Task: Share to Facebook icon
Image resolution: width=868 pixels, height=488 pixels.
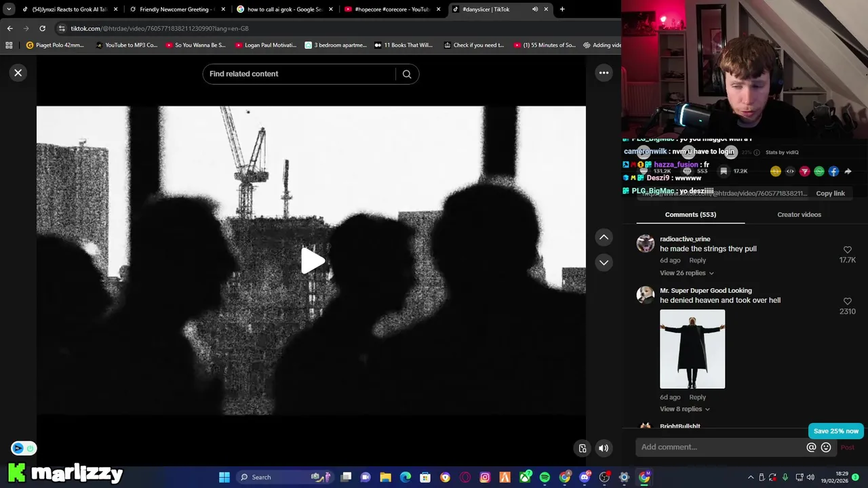Action: pos(833,171)
